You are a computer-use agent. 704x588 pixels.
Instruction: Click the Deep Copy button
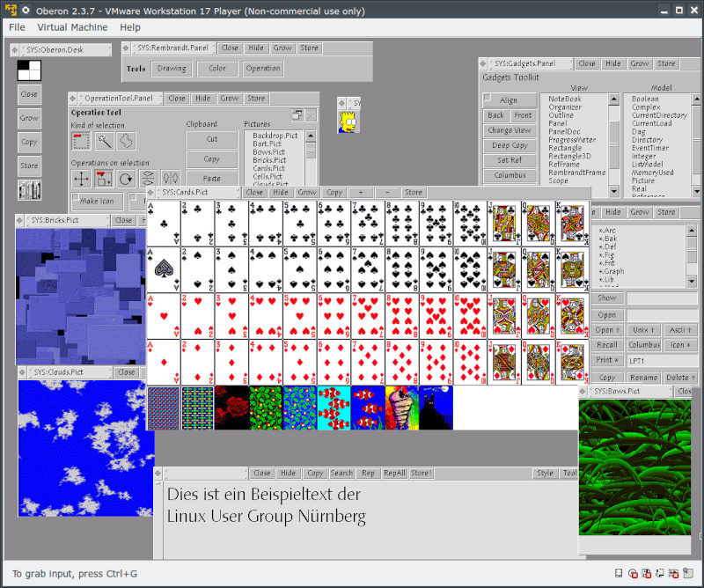click(x=510, y=145)
